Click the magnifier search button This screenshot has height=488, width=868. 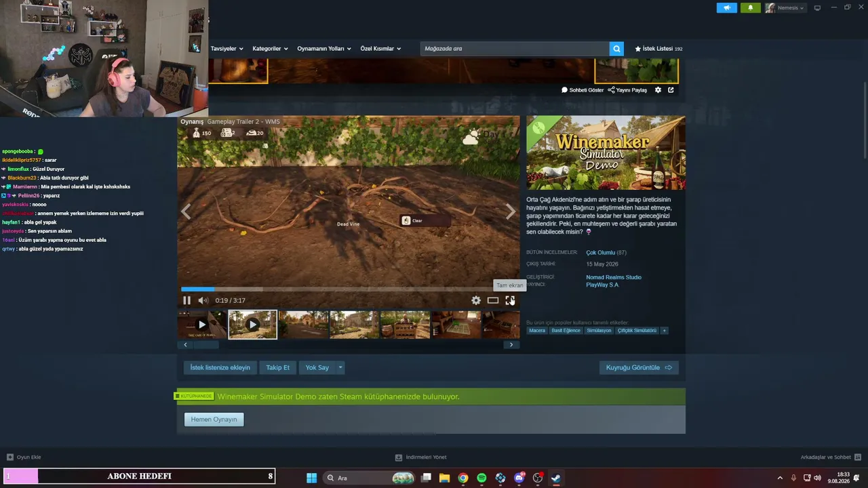tap(616, 49)
